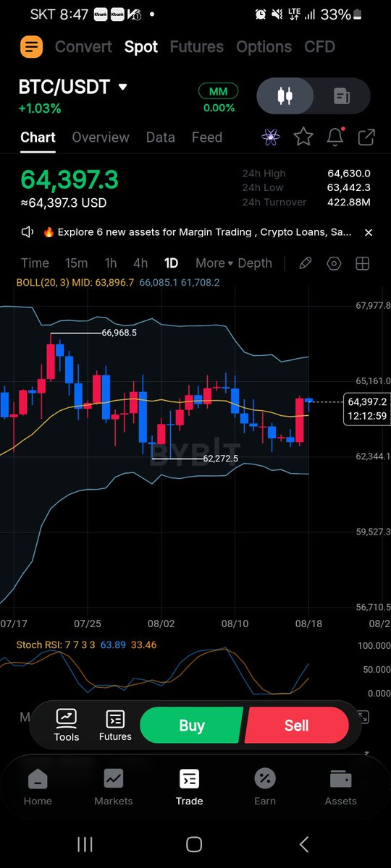This screenshot has width=391, height=868.
Task: Select the 15m timeframe
Action: point(76,263)
